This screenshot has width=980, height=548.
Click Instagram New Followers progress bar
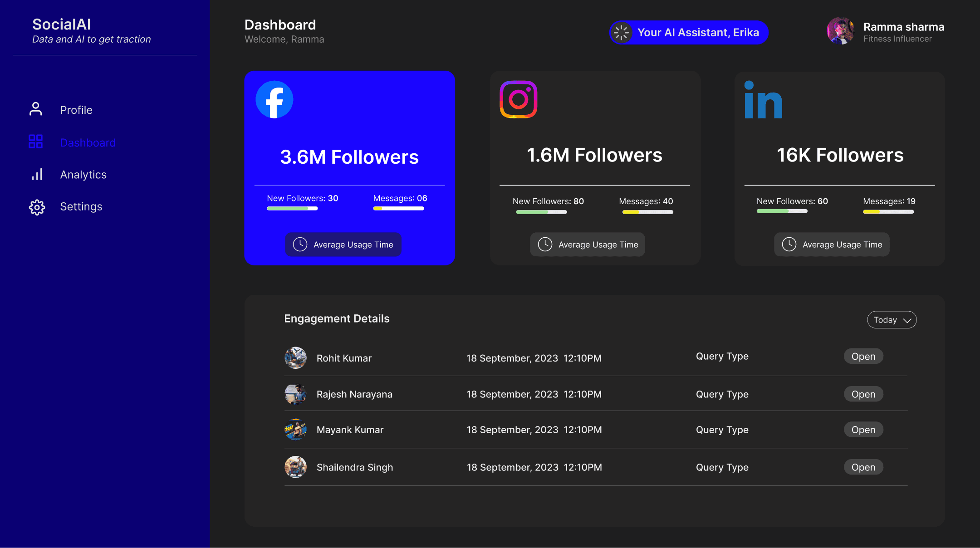pos(541,212)
